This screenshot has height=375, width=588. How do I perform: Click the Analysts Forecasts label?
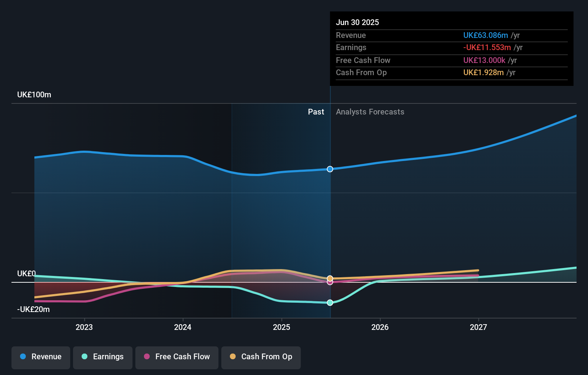(x=370, y=112)
